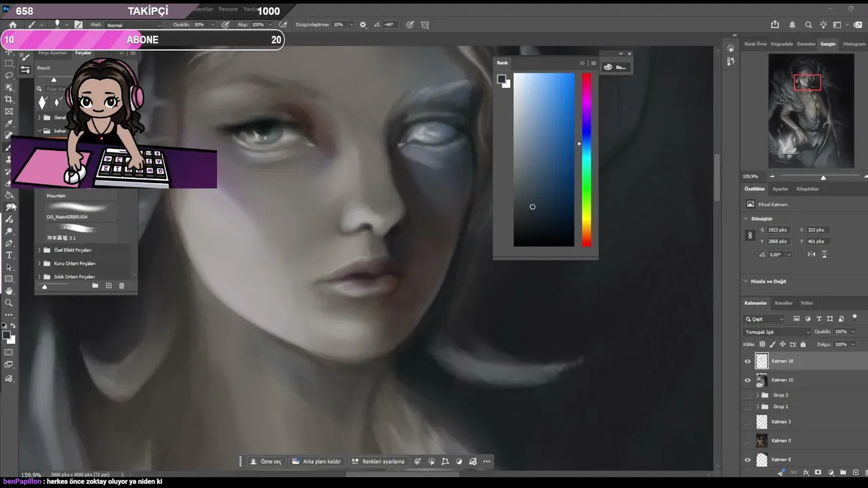Add a layer mask
Image resolution: width=868 pixels, height=488 pixels.
pyautogui.click(x=818, y=472)
